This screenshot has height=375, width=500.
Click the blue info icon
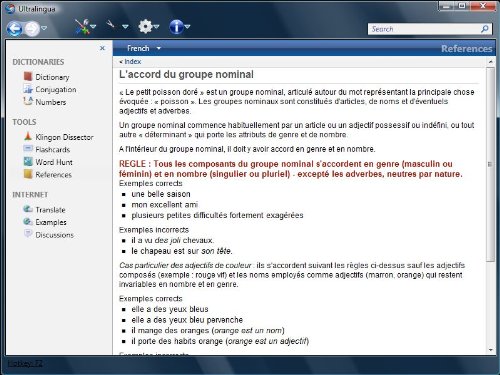tap(176, 27)
